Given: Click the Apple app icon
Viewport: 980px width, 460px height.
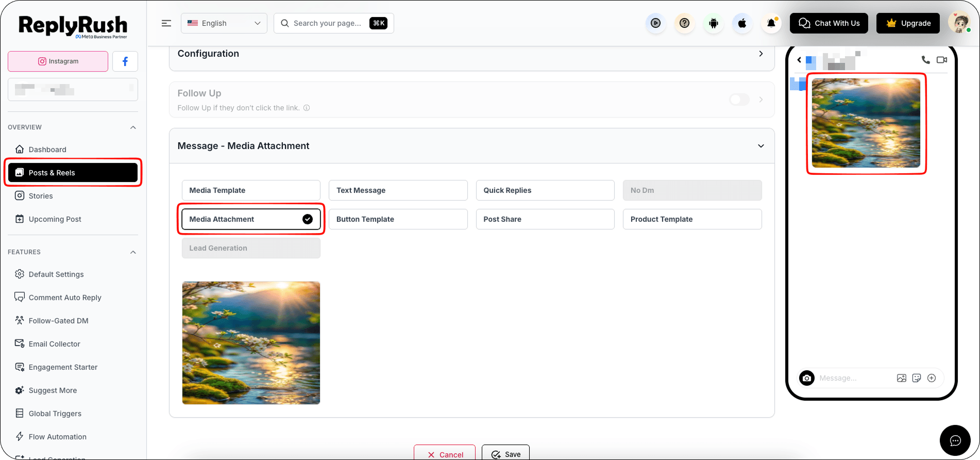Looking at the screenshot, I should pos(742,23).
